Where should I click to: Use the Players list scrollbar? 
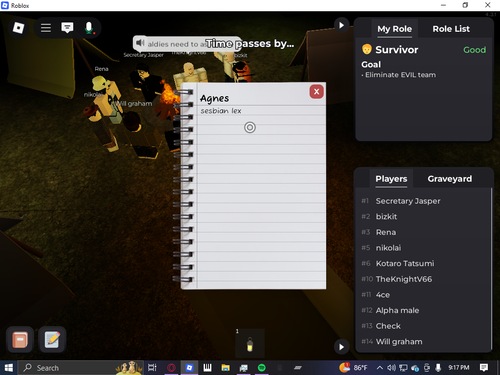click(491, 268)
